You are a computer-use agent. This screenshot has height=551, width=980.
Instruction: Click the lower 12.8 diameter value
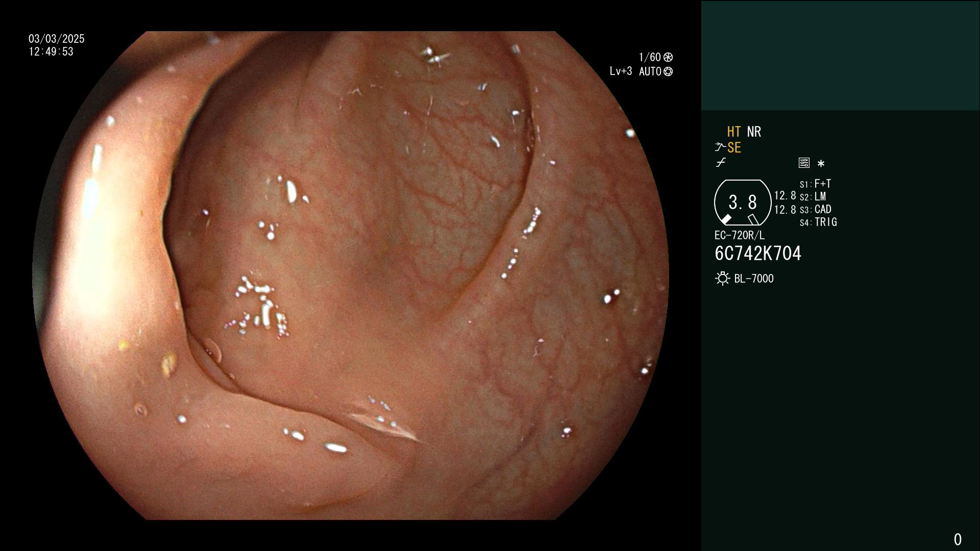[785, 210]
